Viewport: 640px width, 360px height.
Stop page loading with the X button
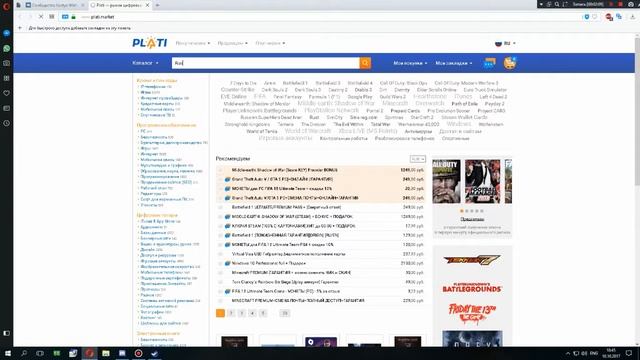(x=41, y=17)
